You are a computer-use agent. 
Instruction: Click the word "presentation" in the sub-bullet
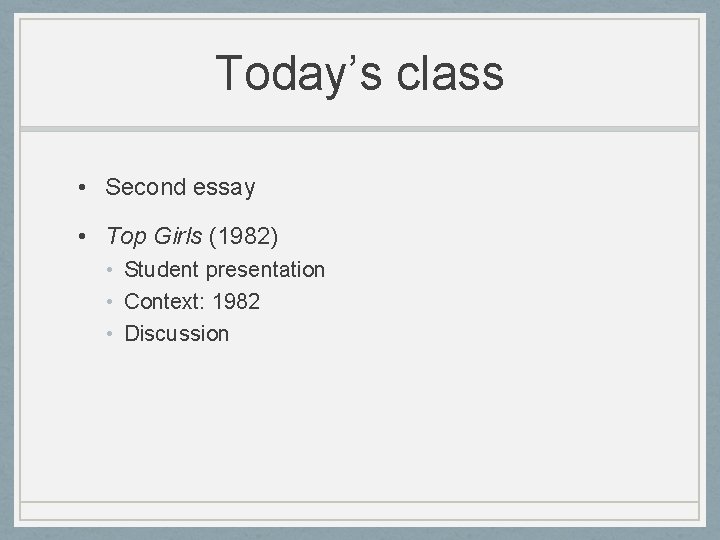265,271
